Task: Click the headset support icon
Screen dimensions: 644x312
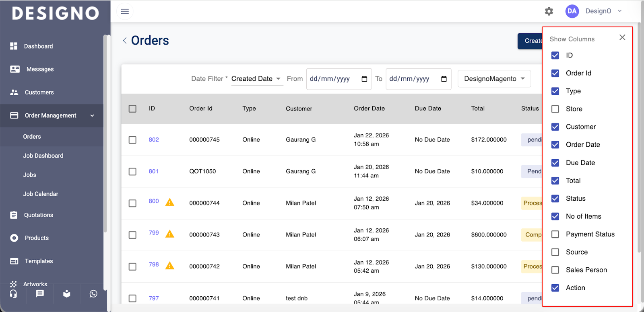Action: (13, 294)
